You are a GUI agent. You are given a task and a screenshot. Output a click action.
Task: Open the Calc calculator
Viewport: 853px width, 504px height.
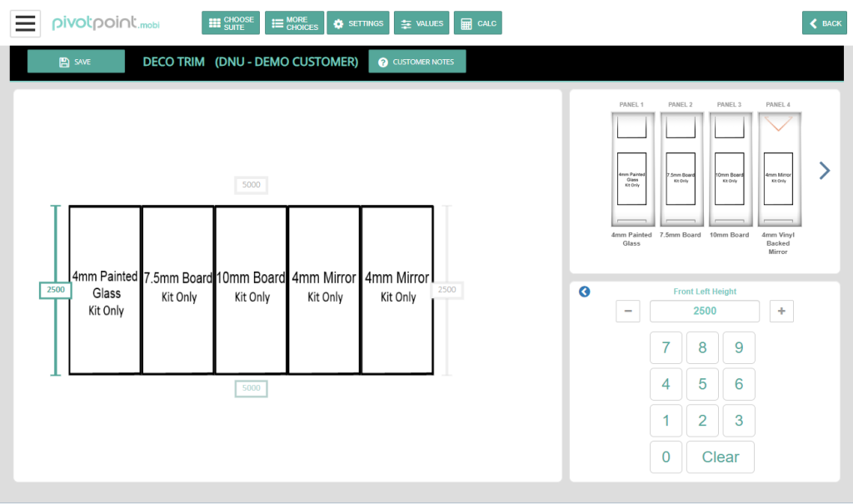[478, 23]
